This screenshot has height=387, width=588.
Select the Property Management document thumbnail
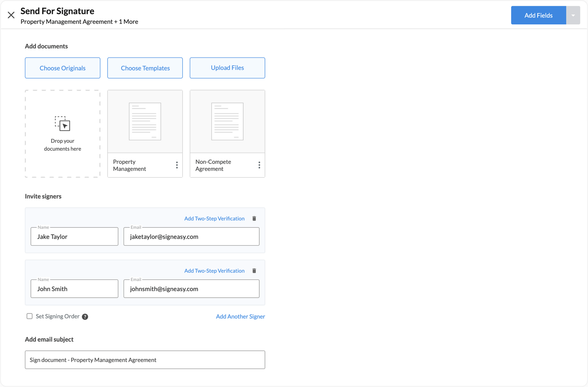[x=145, y=122]
